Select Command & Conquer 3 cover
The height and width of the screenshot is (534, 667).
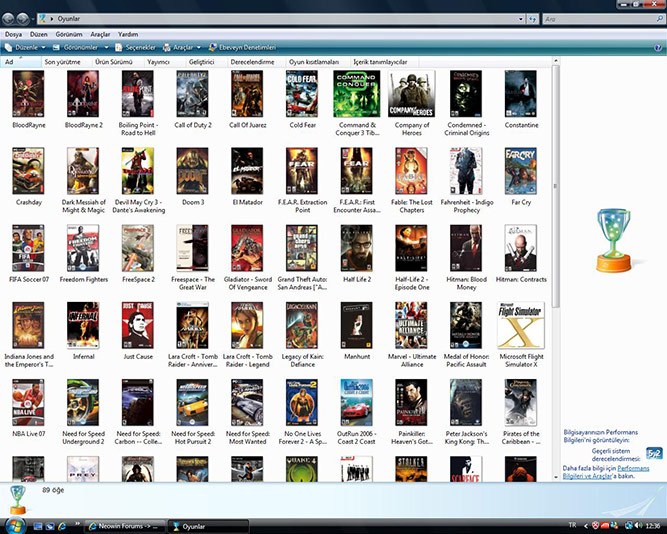(356, 94)
